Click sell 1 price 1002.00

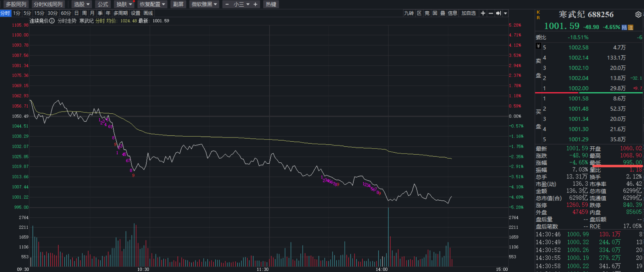click(578, 88)
